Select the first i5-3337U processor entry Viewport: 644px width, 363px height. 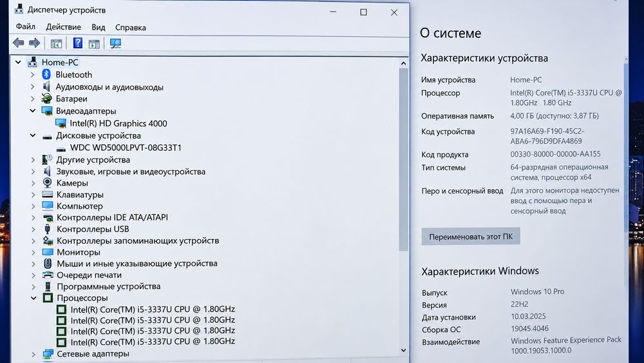click(153, 309)
